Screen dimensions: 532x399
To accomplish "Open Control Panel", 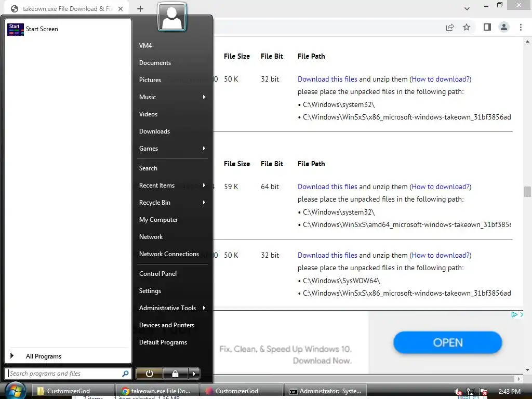I will tap(158, 274).
